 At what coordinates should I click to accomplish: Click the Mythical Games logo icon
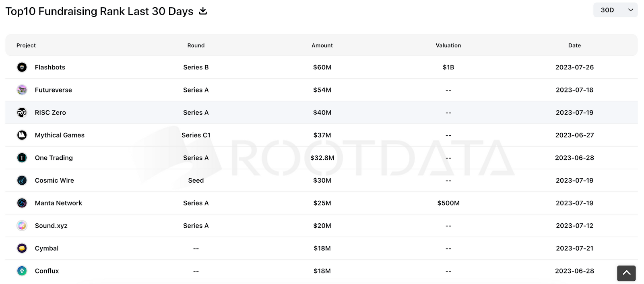[22, 135]
